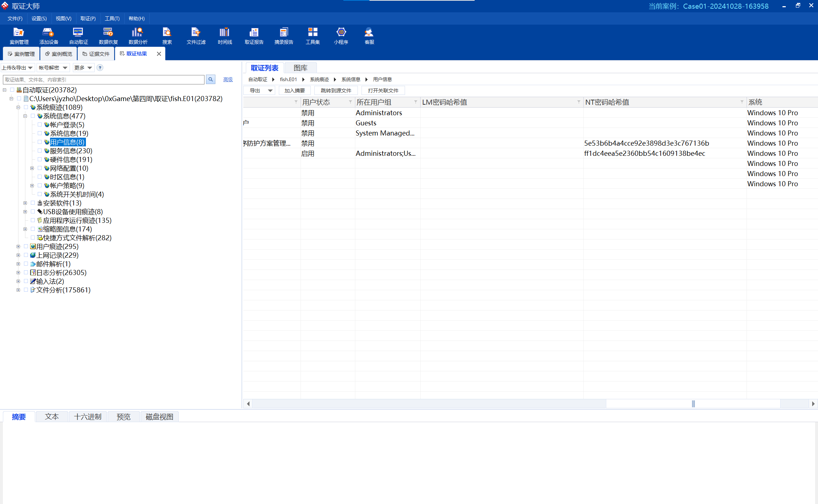Viewport: 818px width, 504px height.
Task: Expand the 用户痕迹(295) node
Action: click(x=18, y=246)
